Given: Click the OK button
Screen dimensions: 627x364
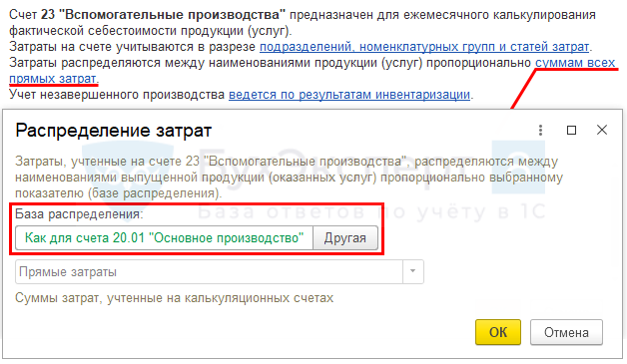Looking at the screenshot, I should pos(498,332).
